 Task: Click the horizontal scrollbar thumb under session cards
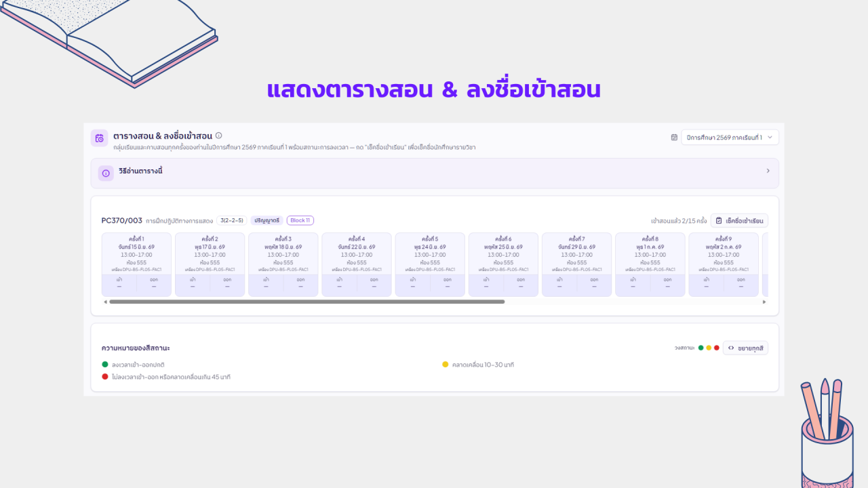point(307,302)
